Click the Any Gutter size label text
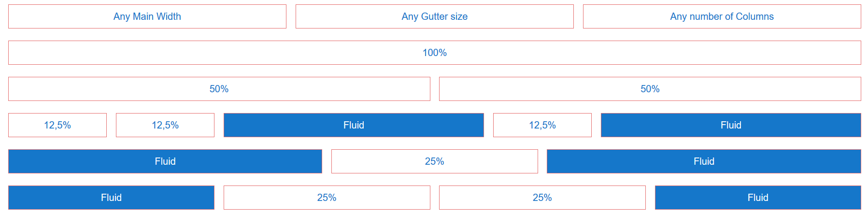 [435, 16]
